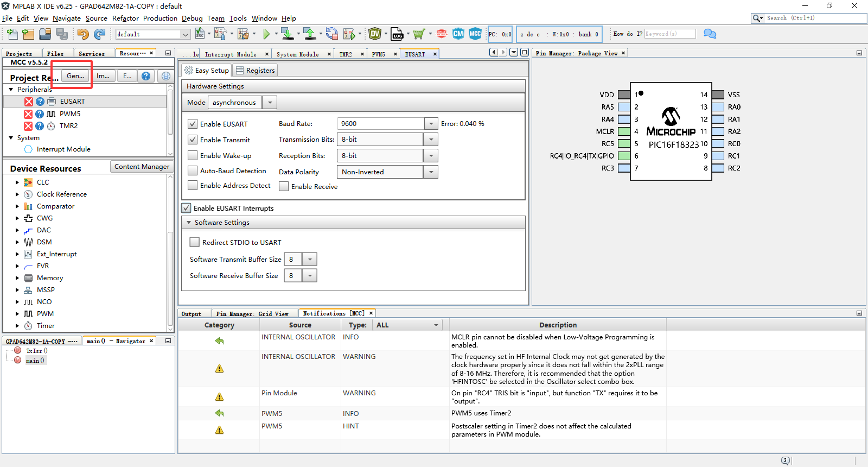Open the notification Type ALL dropdown

point(407,325)
